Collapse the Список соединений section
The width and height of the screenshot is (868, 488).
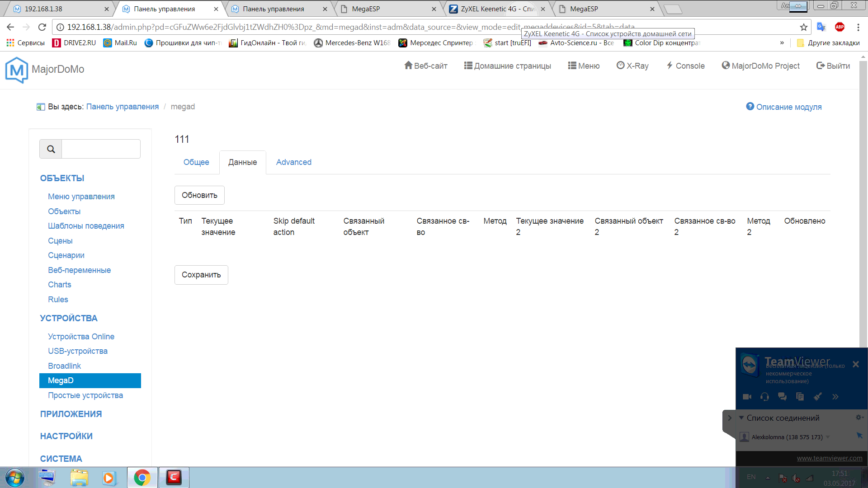pos(742,418)
